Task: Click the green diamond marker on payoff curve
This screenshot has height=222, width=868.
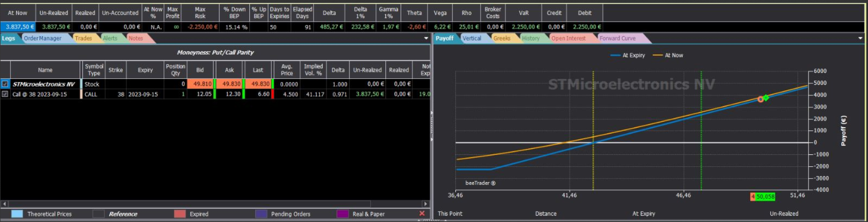Action: coord(766,98)
